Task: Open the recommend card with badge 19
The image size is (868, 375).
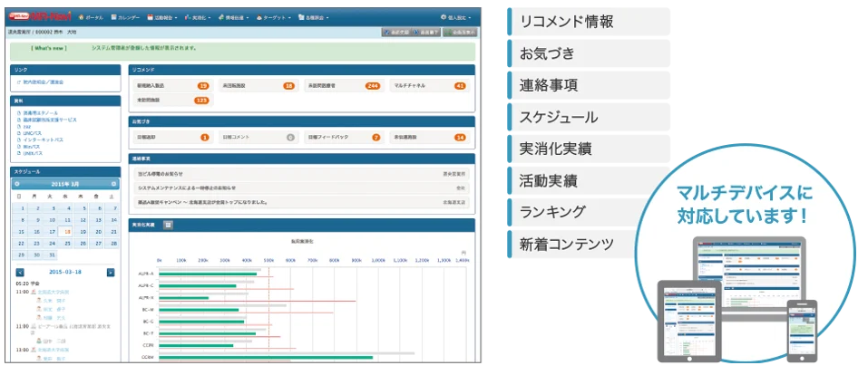Action: [172, 86]
